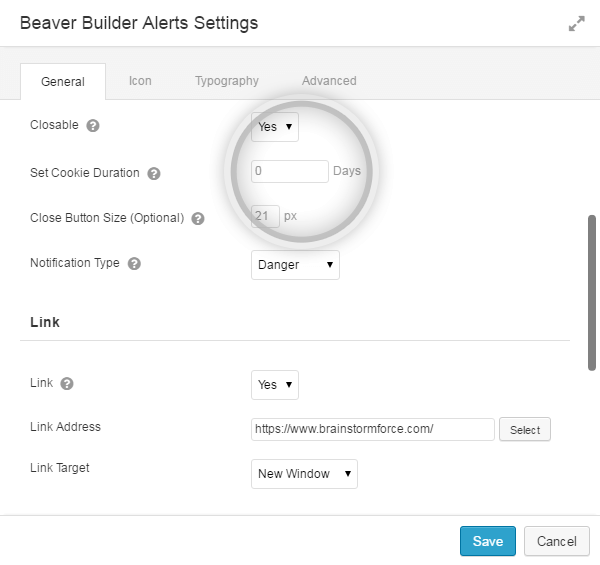Open the Typography tab
Image resolution: width=600 pixels, height=565 pixels.
[x=227, y=81]
